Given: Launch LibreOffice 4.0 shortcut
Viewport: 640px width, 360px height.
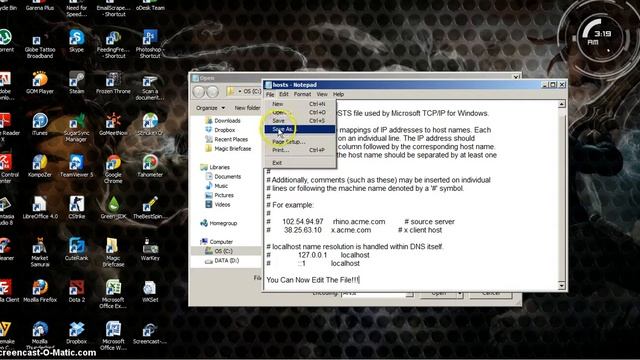Looking at the screenshot, I should [40, 207].
